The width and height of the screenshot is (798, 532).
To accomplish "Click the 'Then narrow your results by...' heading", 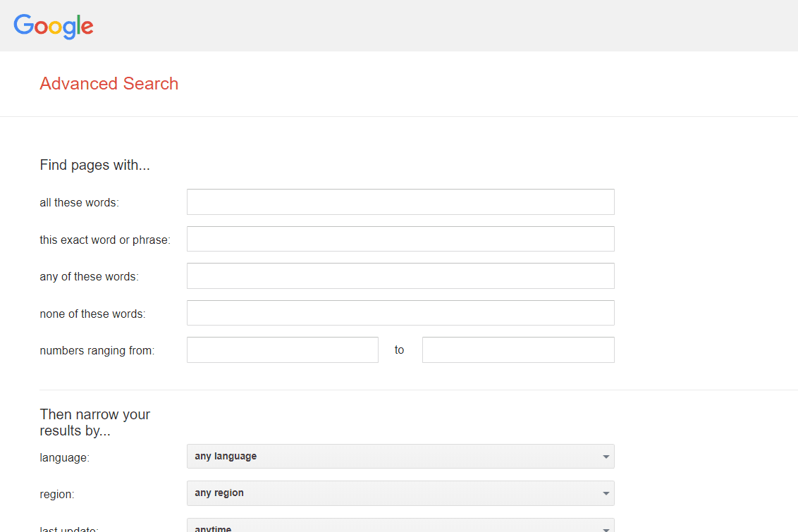I will (x=94, y=422).
